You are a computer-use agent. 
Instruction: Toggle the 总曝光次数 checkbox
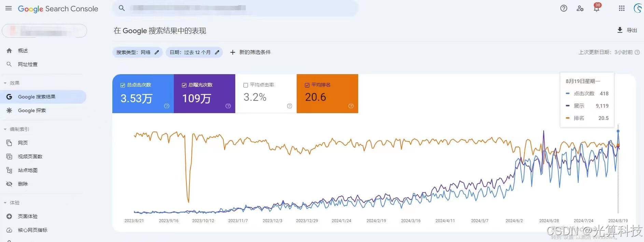(x=184, y=85)
